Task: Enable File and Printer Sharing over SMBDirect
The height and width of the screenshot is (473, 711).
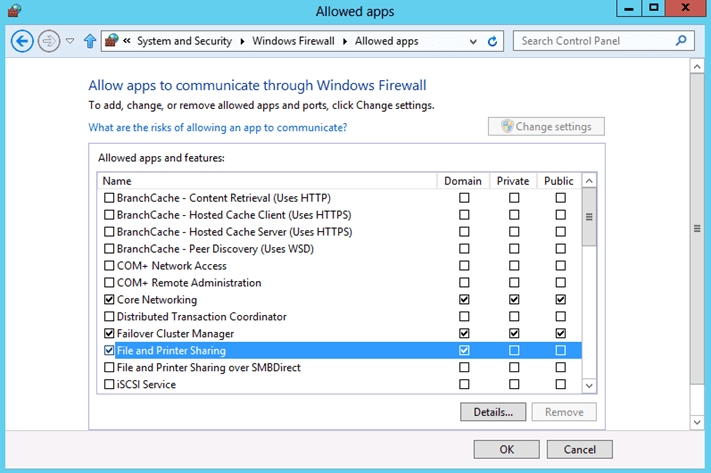Action: pos(109,367)
